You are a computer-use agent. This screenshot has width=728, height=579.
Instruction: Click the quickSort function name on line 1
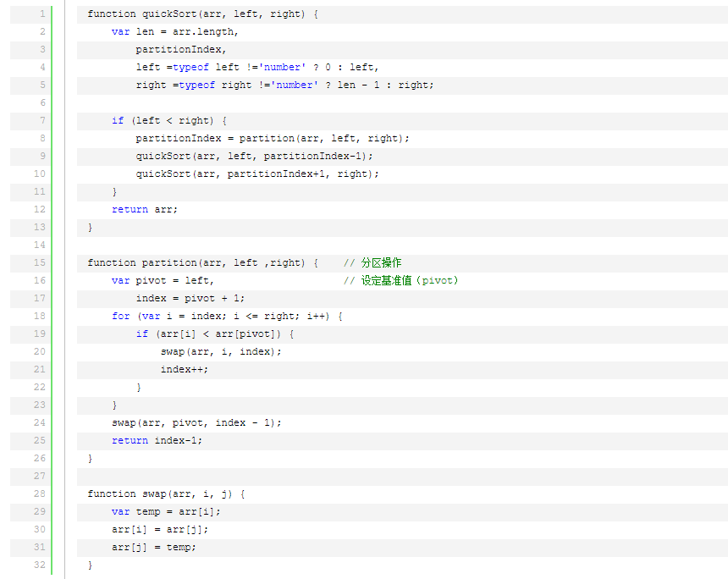(171, 14)
